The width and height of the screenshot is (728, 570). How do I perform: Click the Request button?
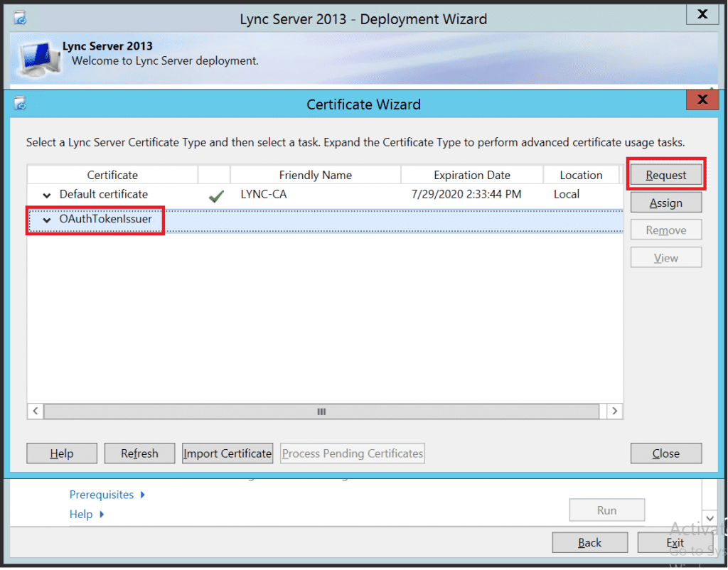point(666,174)
